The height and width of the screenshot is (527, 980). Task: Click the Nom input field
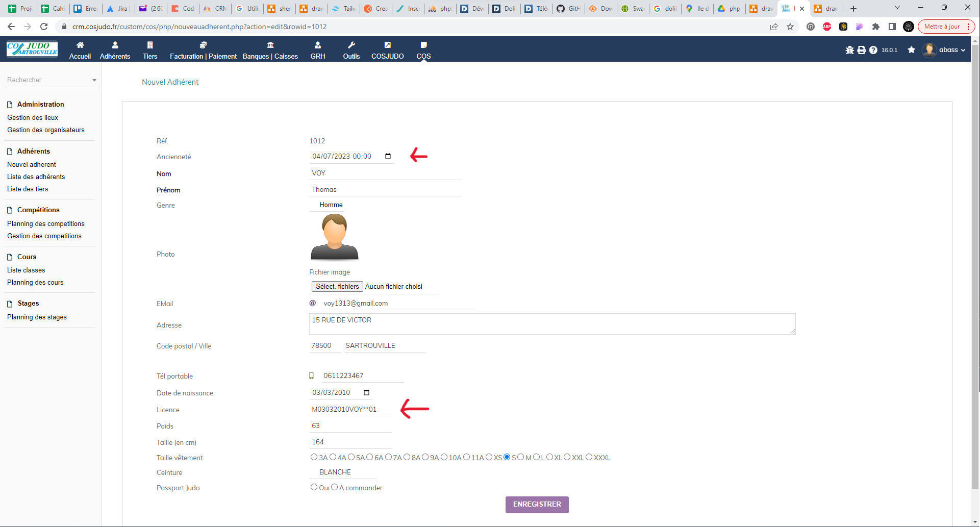pos(386,173)
